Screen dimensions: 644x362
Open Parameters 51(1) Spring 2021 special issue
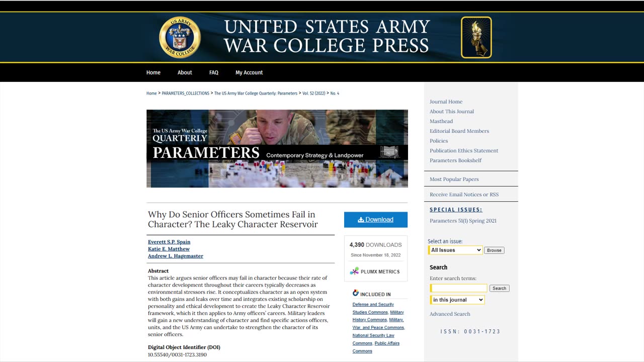pos(463,221)
